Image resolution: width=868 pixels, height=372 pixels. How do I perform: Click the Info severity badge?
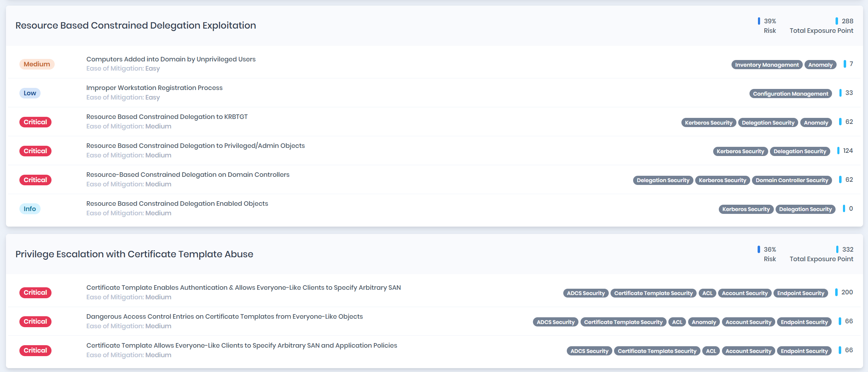pos(30,209)
